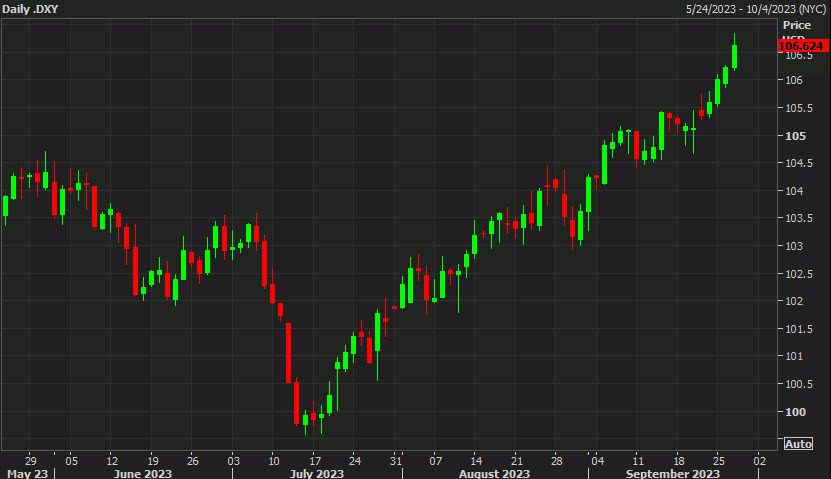Click the Daily .DXY chart title

(30, 9)
